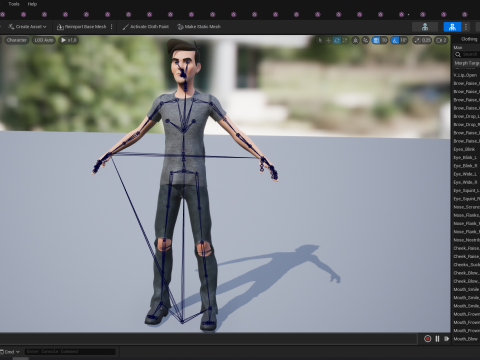
Task: Select Nose_Nostril morph target
Action: 466,240
